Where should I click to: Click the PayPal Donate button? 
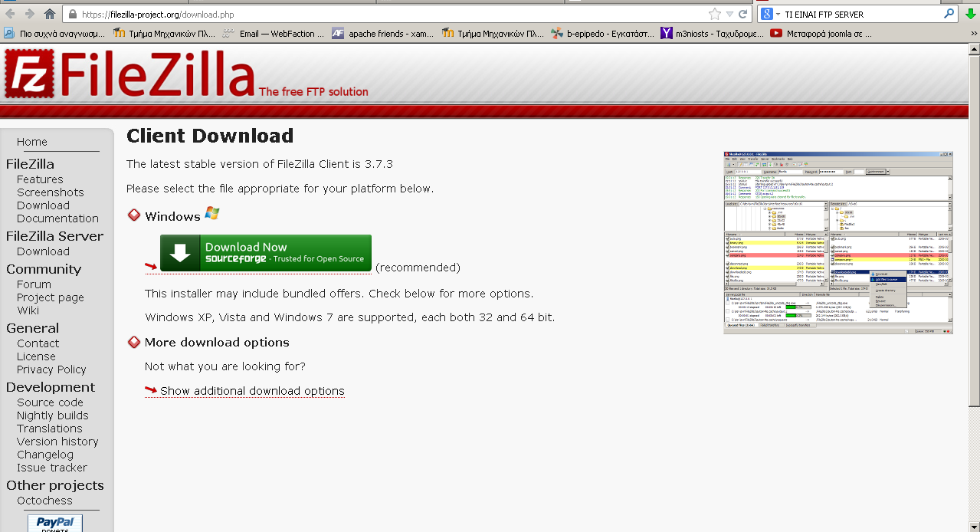(55, 524)
